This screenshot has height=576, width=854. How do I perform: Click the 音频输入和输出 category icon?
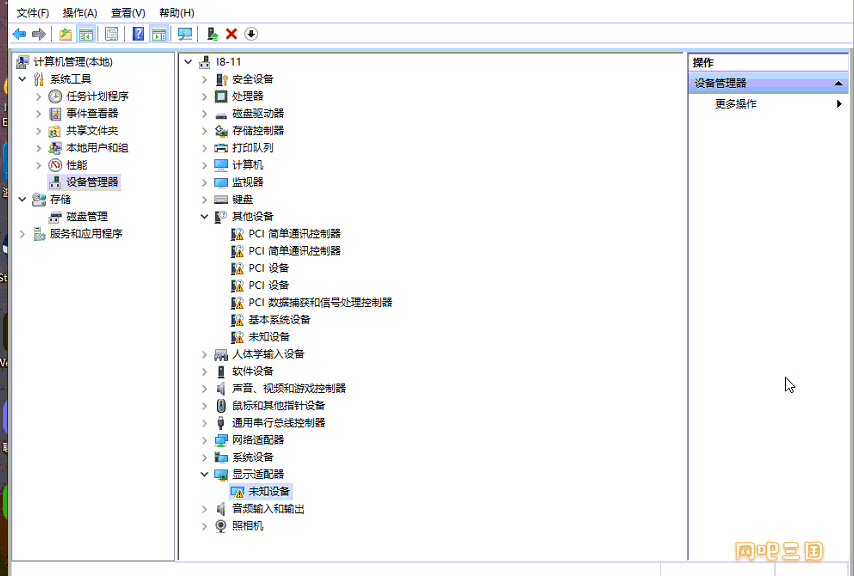coord(221,509)
